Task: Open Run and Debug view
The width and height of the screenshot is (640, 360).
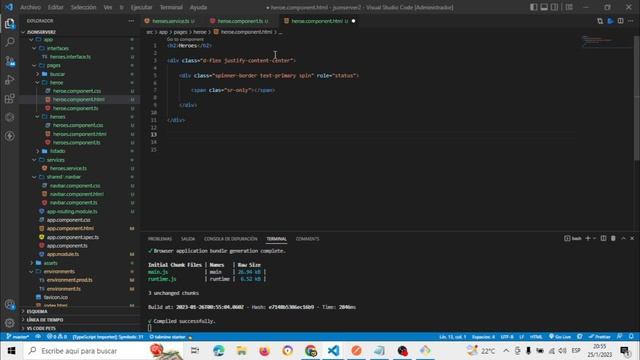Action: 10,80
